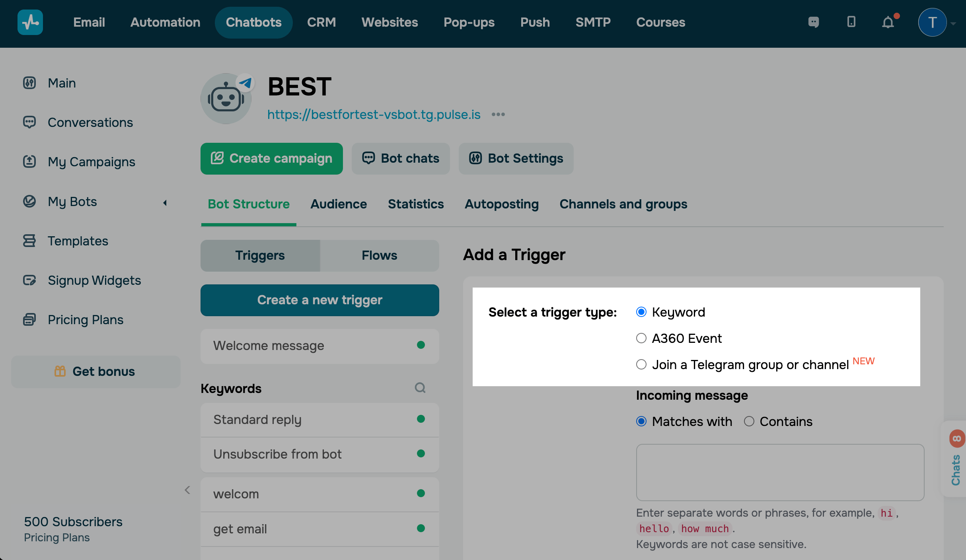
Task: Open the bestfortest-vsbot bot link
Action: [374, 115]
